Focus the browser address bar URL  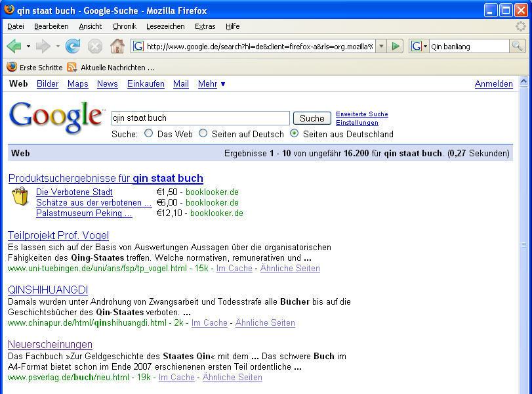(260, 46)
